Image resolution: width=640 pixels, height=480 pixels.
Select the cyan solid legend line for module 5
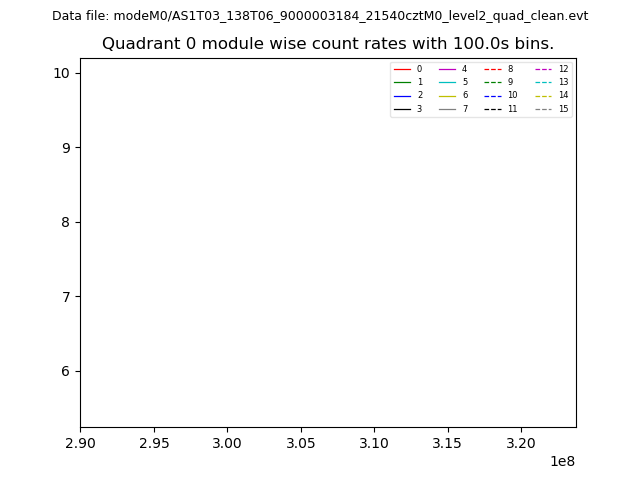447,82
